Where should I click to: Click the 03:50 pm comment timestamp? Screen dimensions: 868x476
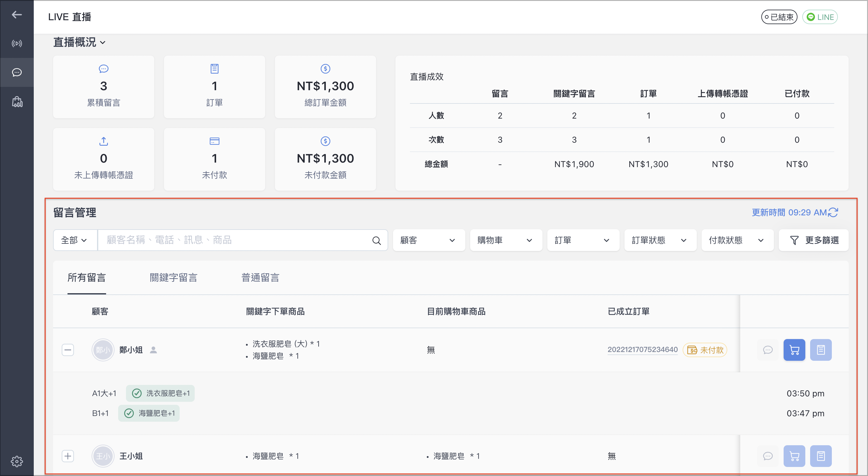pos(805,393)
